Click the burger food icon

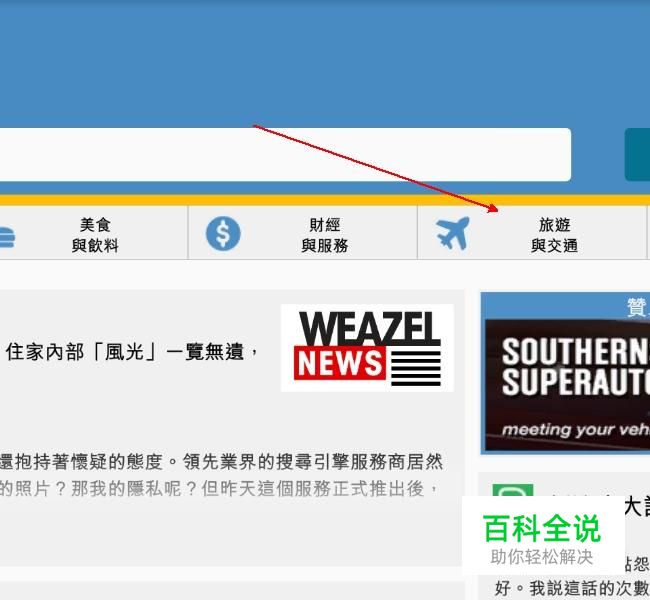[x=7, y=237]
